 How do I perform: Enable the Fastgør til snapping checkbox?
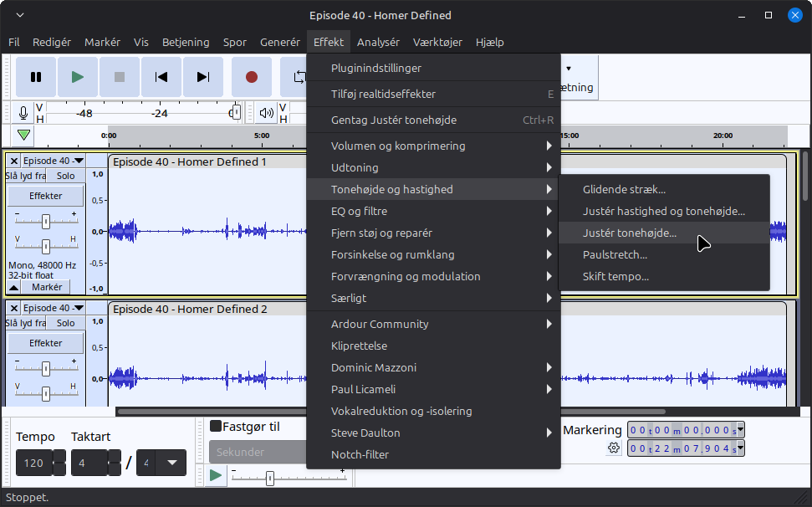tap(216, 427)
